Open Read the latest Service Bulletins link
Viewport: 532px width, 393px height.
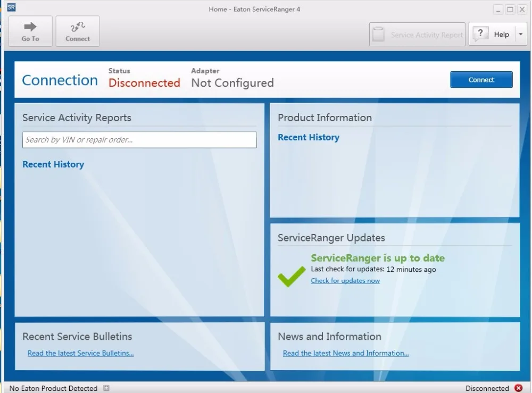(x=81, y=353)
